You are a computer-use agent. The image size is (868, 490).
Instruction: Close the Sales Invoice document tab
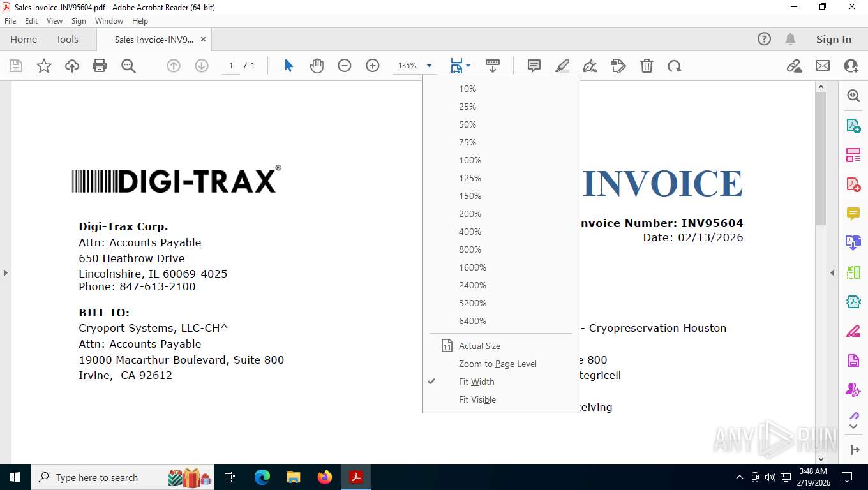203,39
